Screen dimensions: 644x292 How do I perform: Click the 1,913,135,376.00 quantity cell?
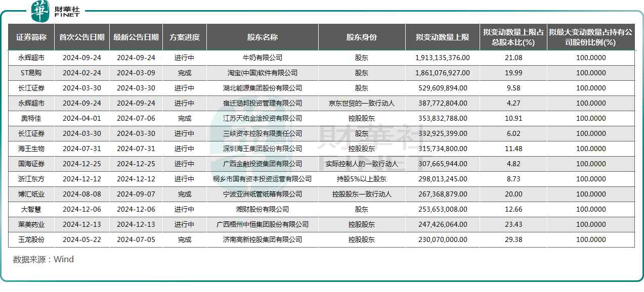pyautogui.click(x=443, y=58)
